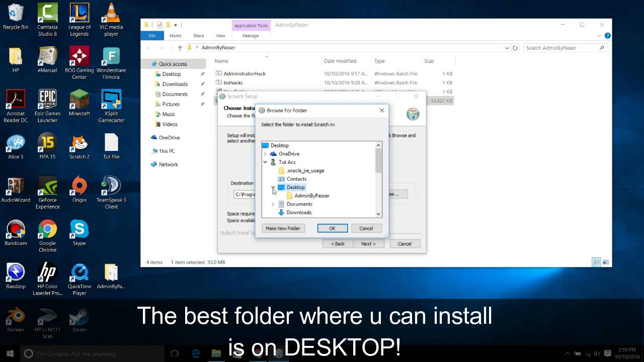Screen dimensions: 644x362
Task: Launch Minecraft from the desktop
Action: tap(79, 103)
